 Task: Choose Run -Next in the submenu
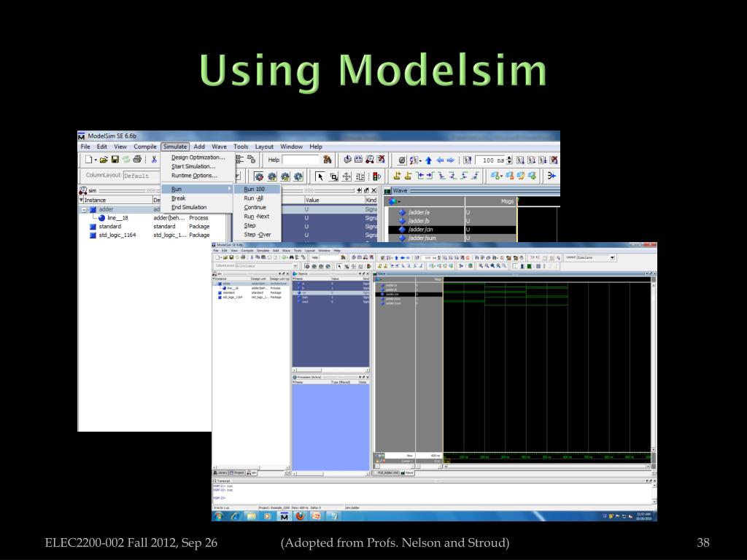(x=257, y=216)
